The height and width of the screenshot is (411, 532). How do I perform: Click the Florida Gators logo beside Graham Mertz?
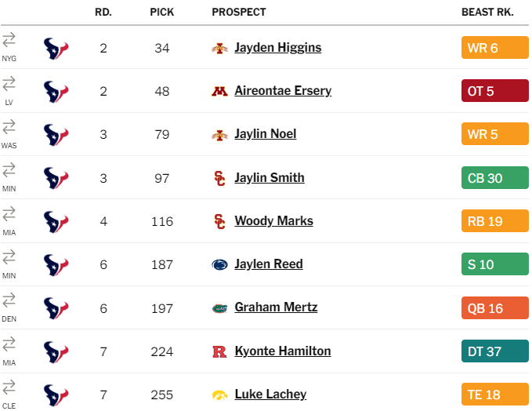219,308
